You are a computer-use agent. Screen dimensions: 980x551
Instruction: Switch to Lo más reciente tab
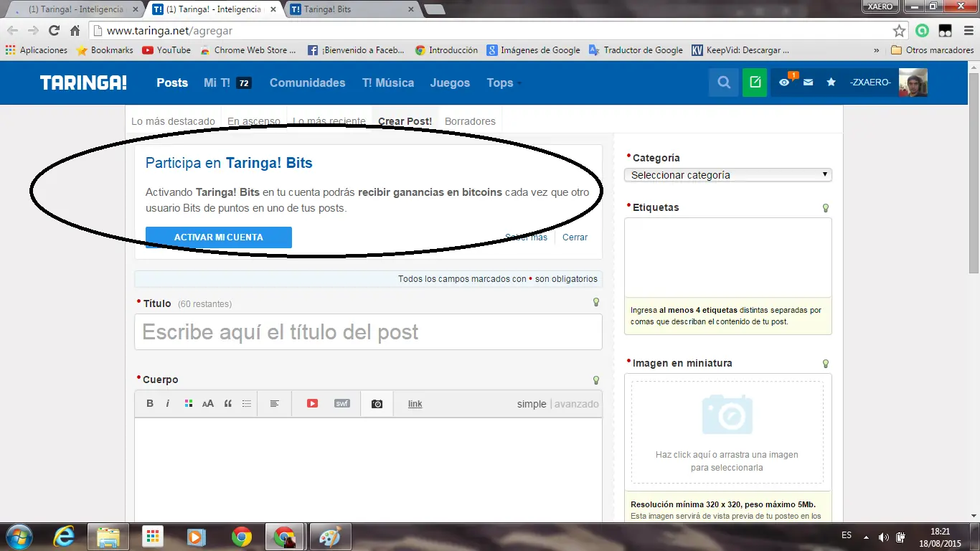tap(329, 121)
